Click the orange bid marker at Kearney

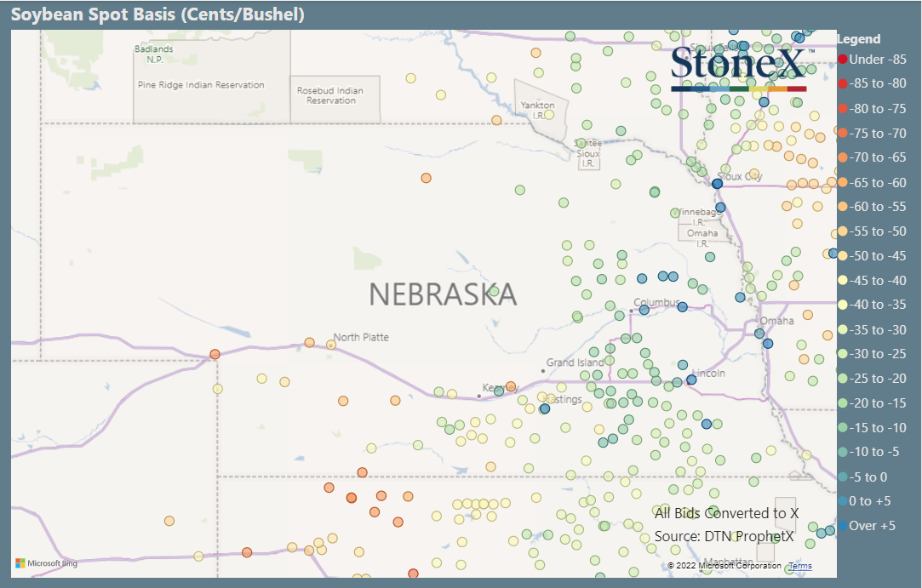tap(511, 386)
